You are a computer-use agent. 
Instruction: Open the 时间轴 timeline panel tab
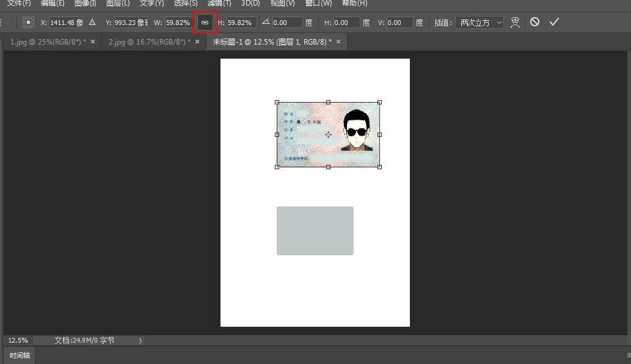pyautogui.click(x=20, y=355)
